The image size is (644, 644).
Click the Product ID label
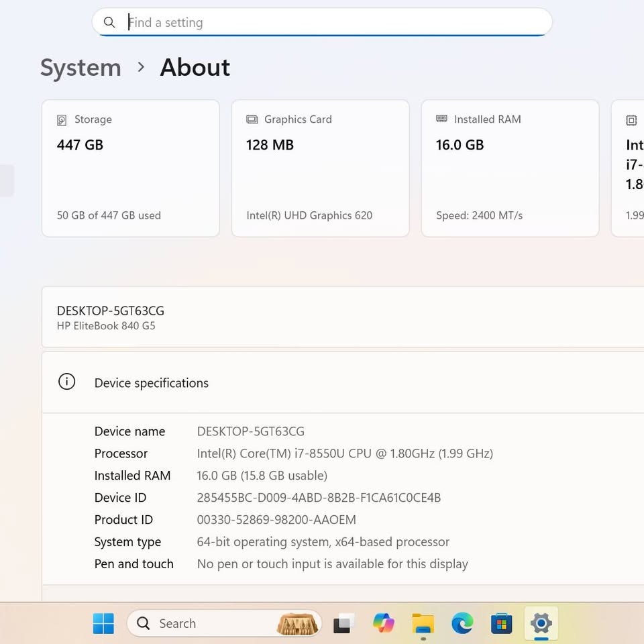tap(123, 520)
